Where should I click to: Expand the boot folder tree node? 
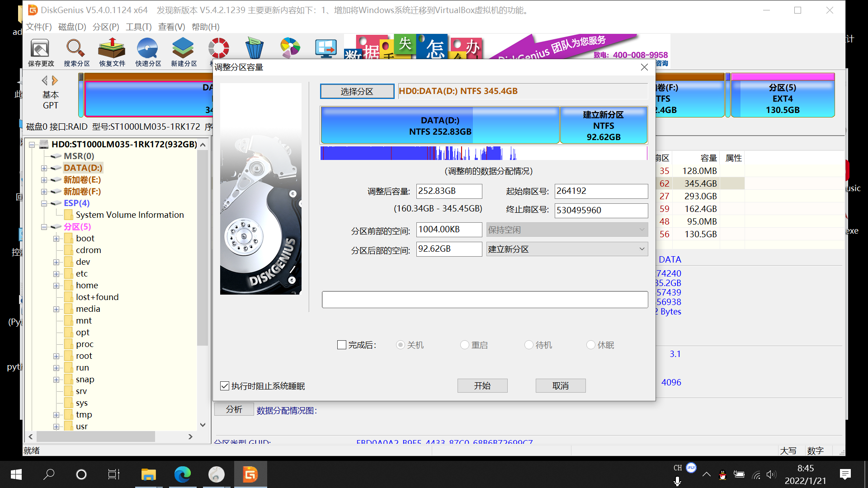click(56, 239)
